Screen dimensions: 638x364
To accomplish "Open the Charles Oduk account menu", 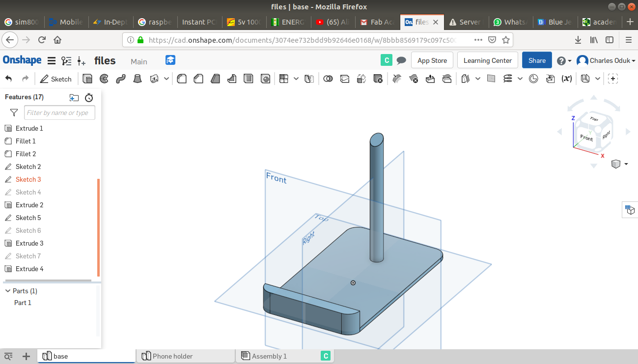I will 606,60.
